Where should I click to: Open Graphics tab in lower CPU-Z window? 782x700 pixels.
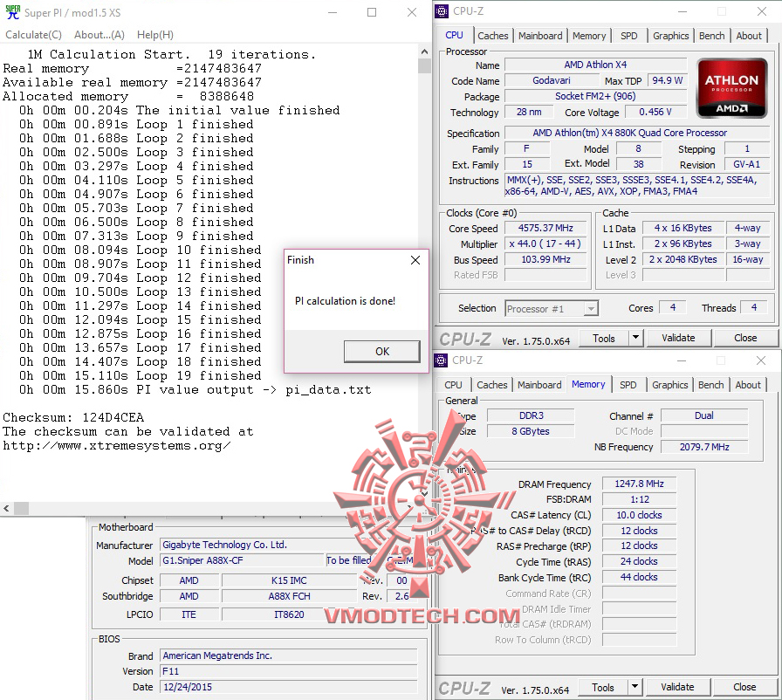pos(669,385)
